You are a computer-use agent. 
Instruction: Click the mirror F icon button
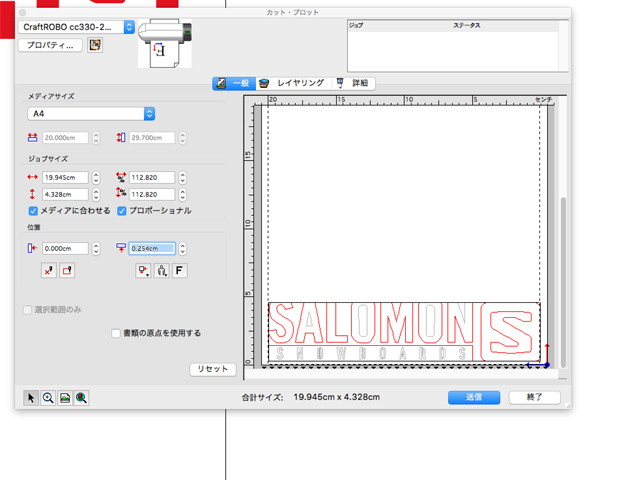click(180, 270)
